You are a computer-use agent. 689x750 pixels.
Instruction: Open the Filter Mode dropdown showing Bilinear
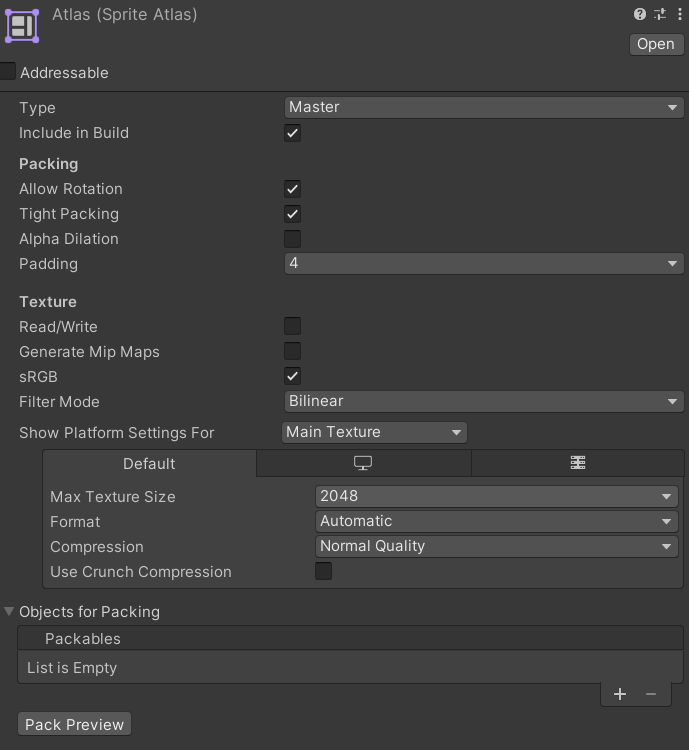click(x=484, y=401)
